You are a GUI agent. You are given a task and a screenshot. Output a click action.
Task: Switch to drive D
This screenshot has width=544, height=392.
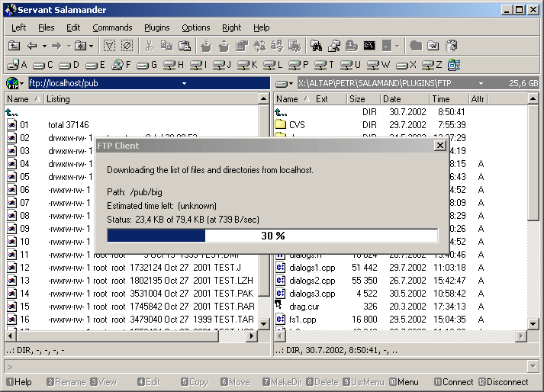tap(69, 65)
